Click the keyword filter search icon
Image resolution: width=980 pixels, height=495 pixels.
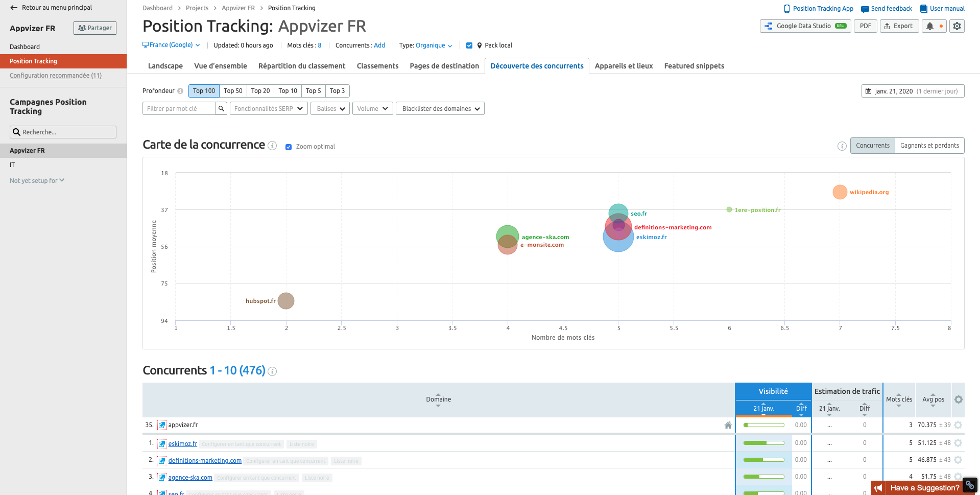tap(221, 108)
